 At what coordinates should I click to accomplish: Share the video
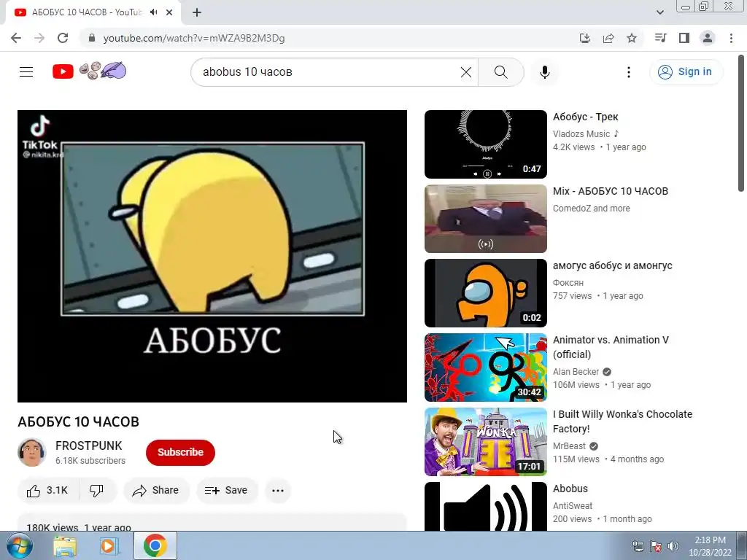point(156,491)
